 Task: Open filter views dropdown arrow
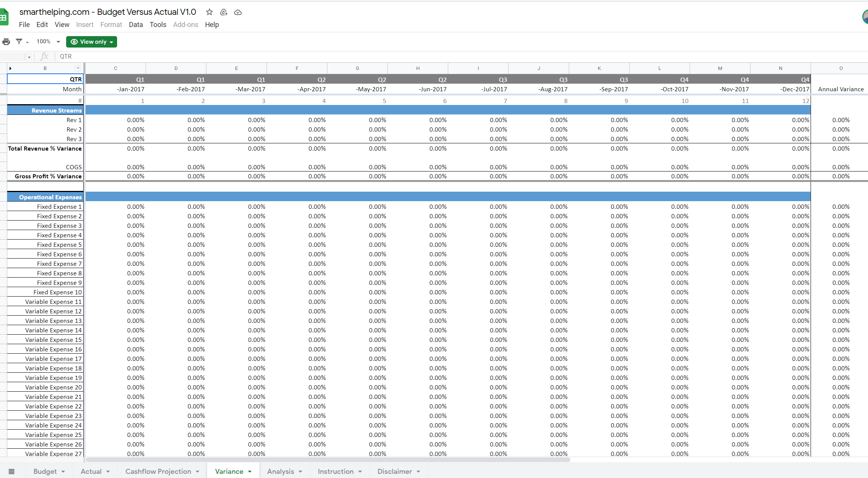[27, 42]
